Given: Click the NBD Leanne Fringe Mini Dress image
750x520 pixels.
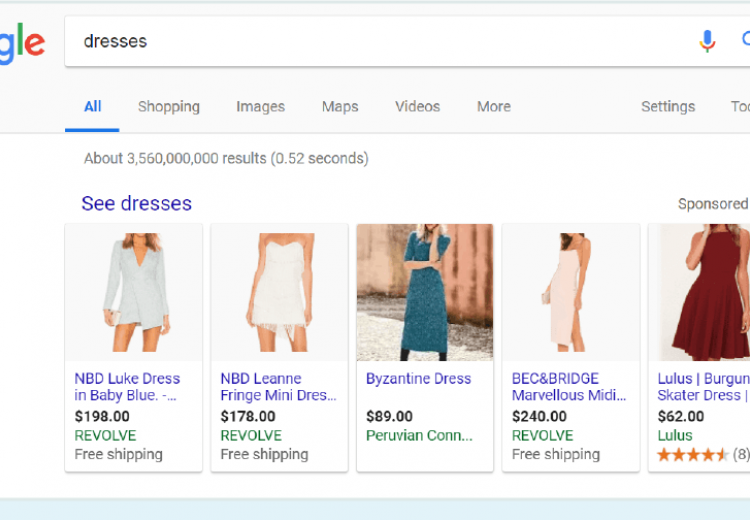Looking at the screenshot, I should 279,292.
